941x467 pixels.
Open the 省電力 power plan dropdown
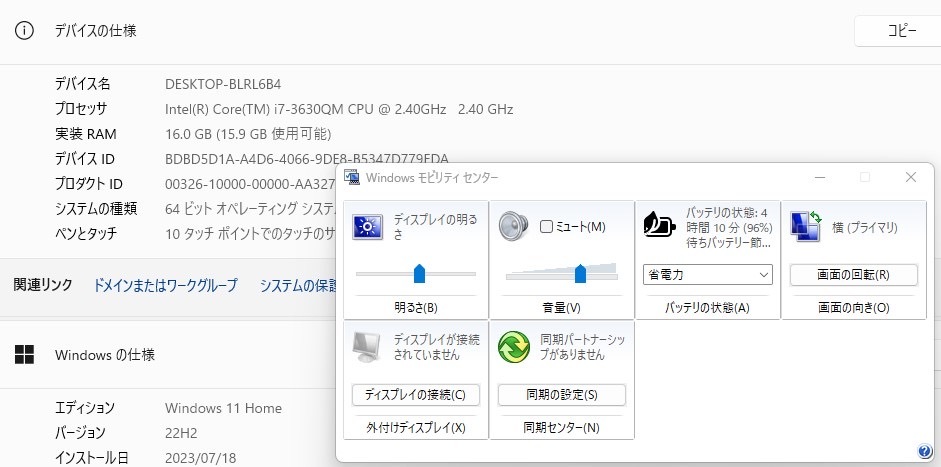pyautogui.click(x=708, y=274)
